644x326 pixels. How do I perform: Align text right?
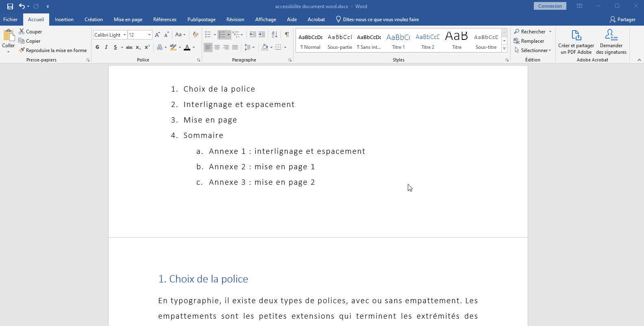226,47
